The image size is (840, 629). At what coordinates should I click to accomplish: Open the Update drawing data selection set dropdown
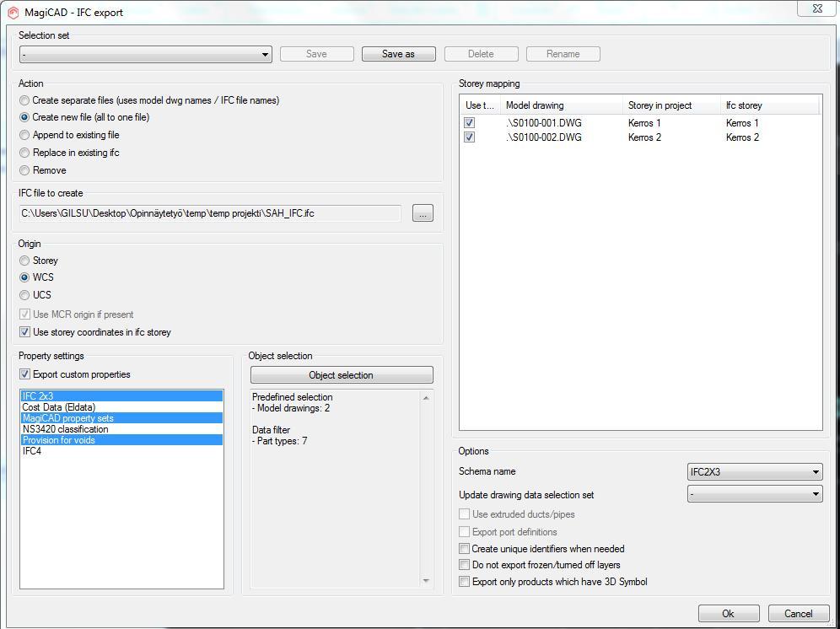[755, 494]
